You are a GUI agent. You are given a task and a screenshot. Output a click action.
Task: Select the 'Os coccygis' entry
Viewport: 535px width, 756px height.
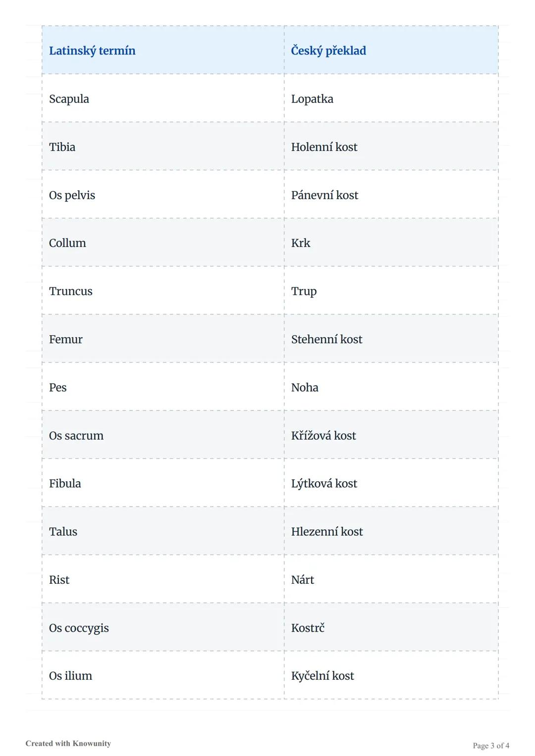click(x=79, y=628)
